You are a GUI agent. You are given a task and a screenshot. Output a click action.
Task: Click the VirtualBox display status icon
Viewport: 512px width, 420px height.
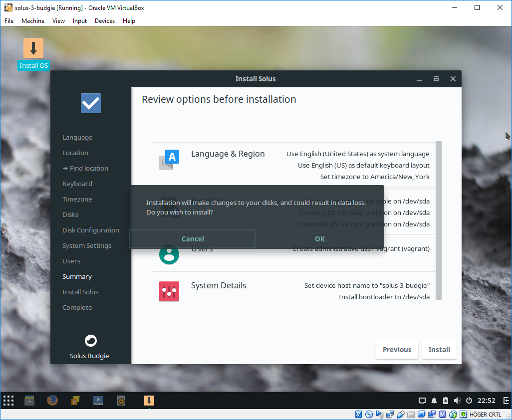point(421,415)
